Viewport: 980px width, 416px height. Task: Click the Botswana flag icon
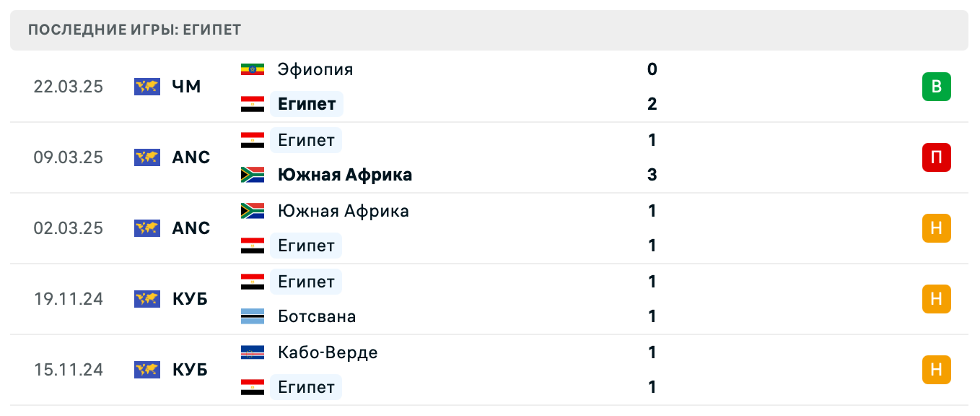click(252, 316)
